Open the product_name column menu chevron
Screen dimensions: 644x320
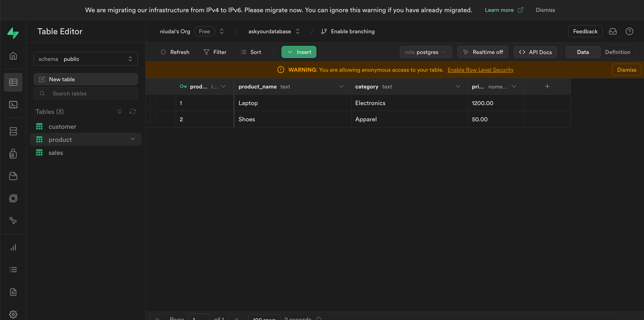click(x=341, y=86)
